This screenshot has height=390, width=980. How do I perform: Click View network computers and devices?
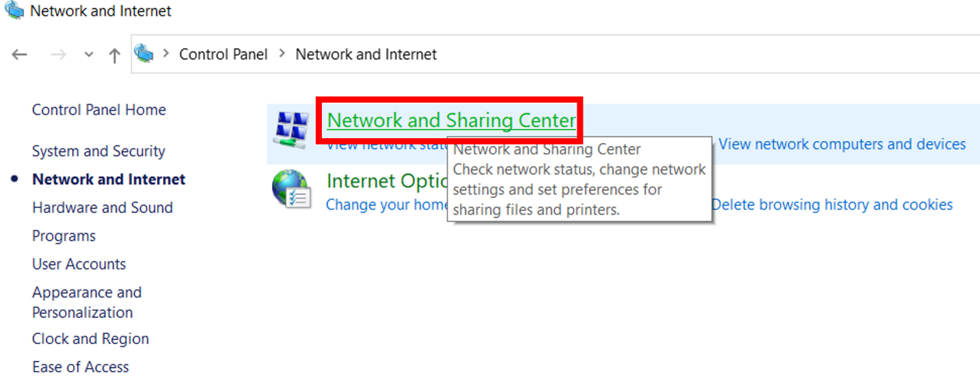(842, 144)
